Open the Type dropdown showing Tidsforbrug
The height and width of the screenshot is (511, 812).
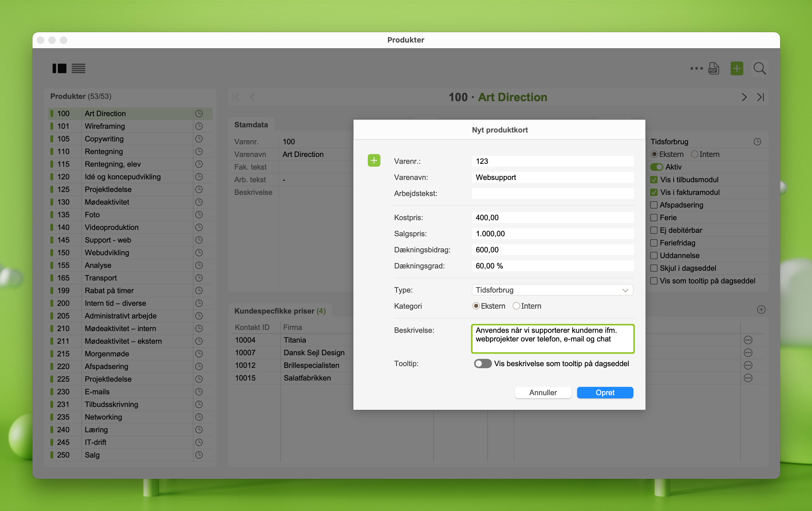click(x=552, y=290)
